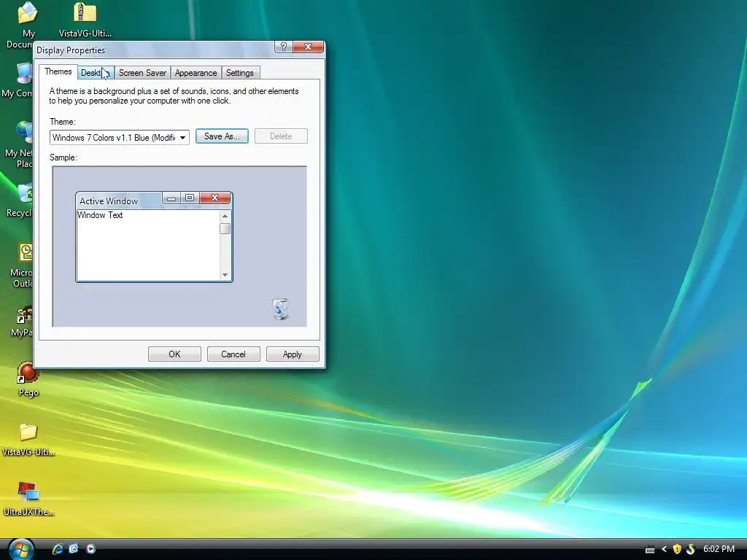This screenshot has height=560, width=747.
Task: Select the Microsoft Outlook desktop icon
Action: click(23, 265)
